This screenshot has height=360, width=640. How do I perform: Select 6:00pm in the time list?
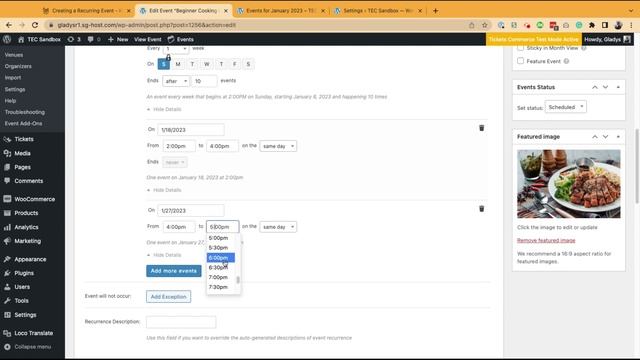pos(221,258)
